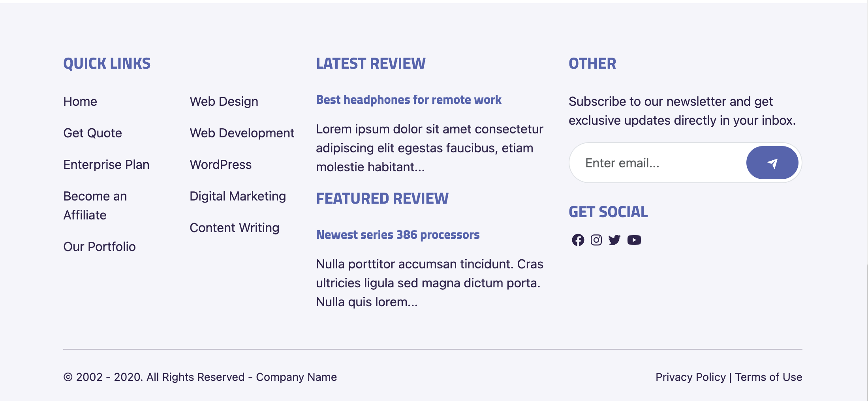The height and width of the screenshot is (401, 868).
Task: Open the Twitter social icon
Action: click(x=615, y=240)
